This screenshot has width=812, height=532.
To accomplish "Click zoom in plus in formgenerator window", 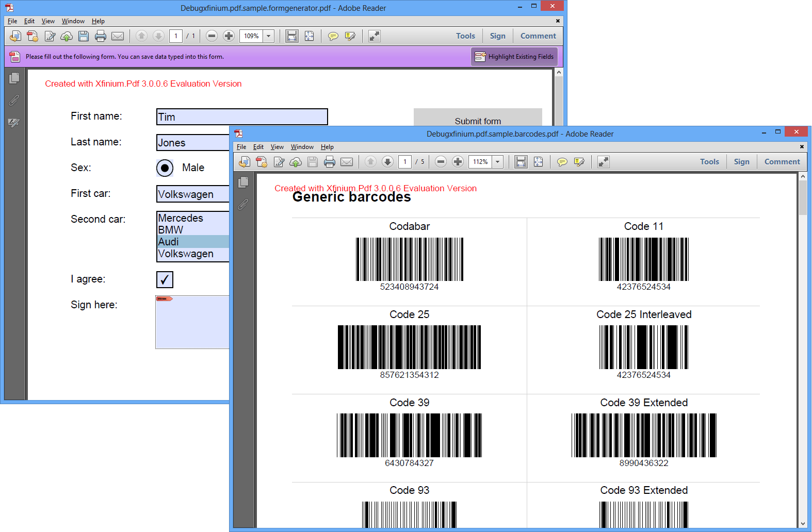I will (229, 36).
